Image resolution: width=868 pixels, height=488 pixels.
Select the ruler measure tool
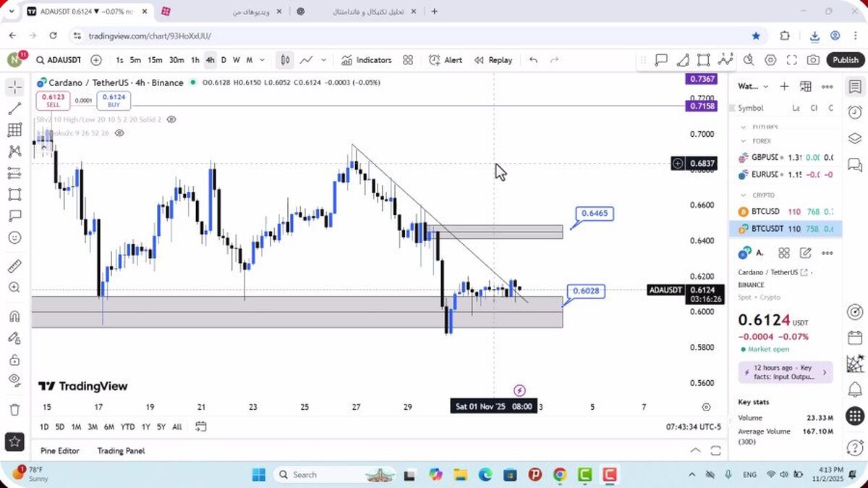pos(14,266)
